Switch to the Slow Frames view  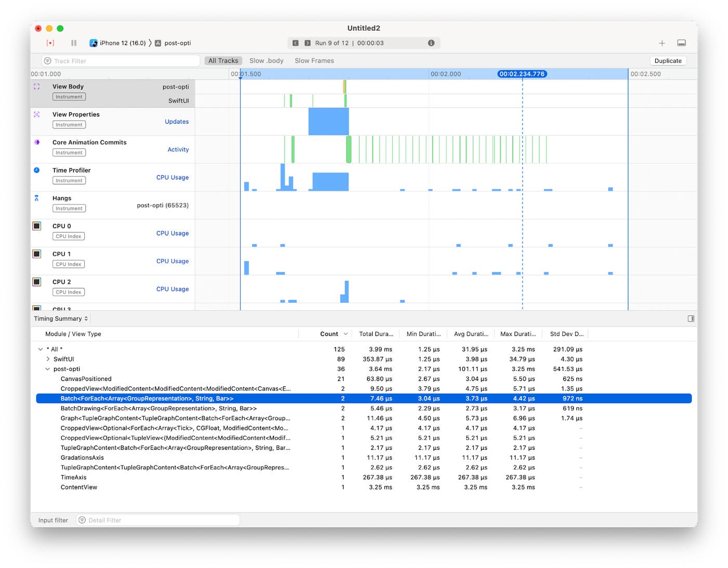coord(314,60)
